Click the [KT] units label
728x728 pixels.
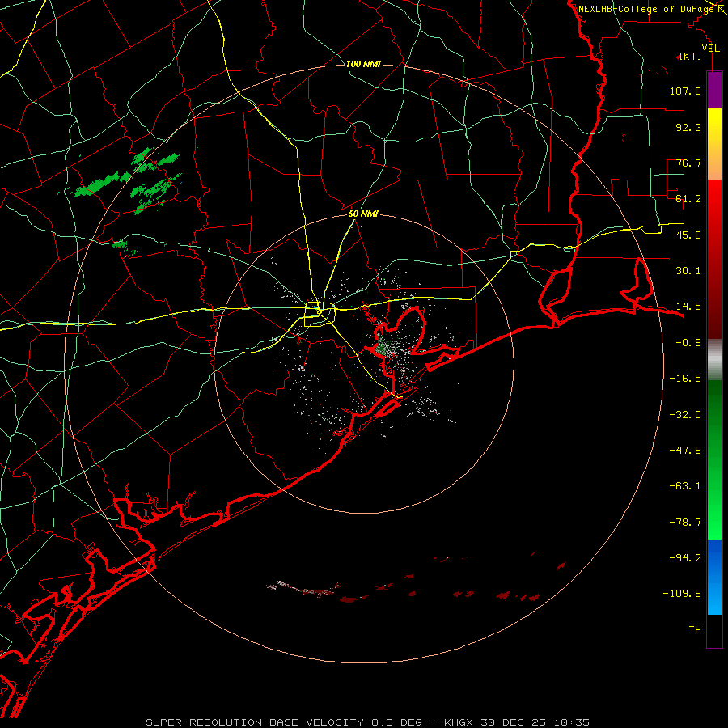pyautogui.click(x=690, y=57)
